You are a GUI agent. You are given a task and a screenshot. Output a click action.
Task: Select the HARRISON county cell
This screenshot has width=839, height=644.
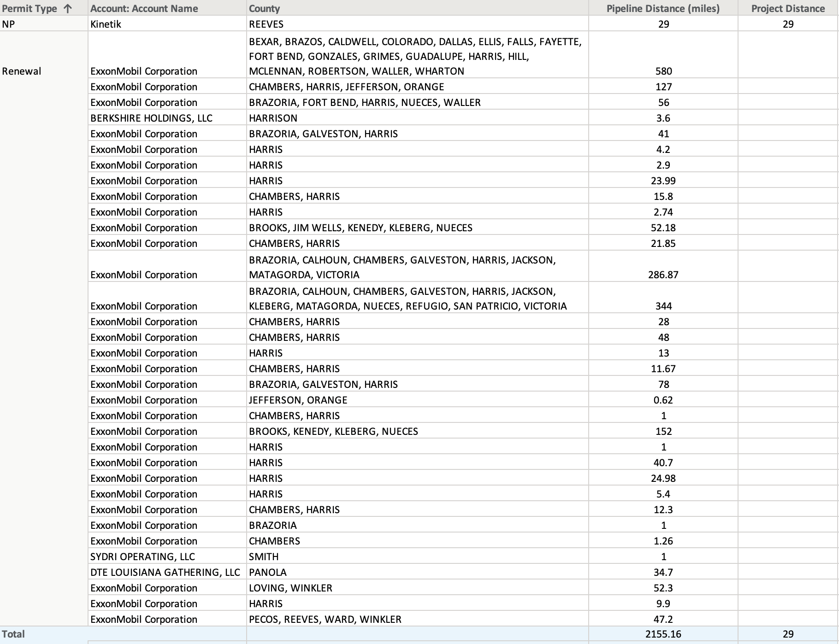[273, 118]
